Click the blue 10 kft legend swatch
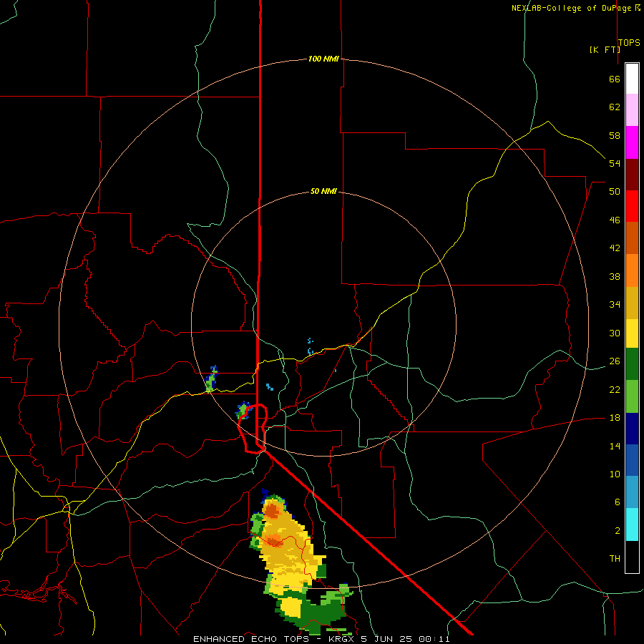 [x=632, y=460]
